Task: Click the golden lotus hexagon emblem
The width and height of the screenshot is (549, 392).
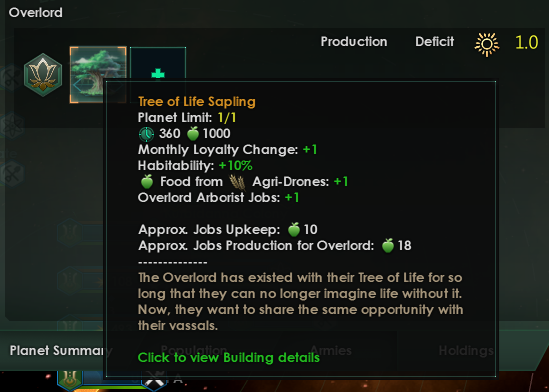Action: 43,75
